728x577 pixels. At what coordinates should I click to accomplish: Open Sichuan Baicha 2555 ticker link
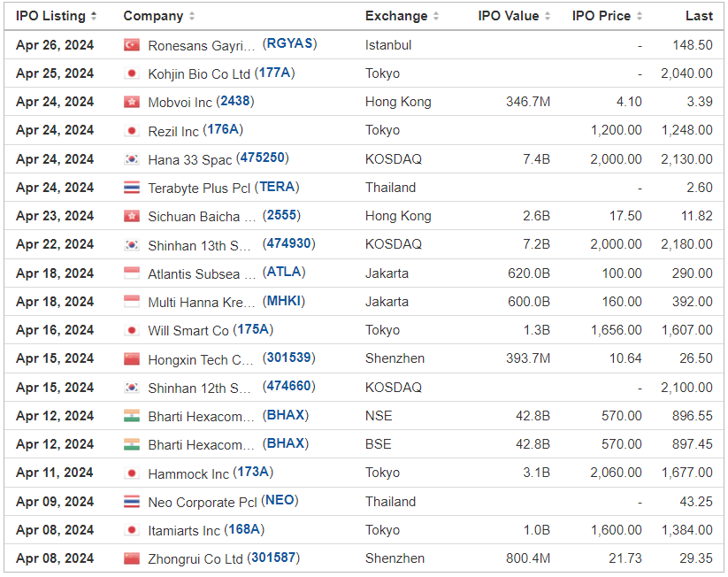[282, 216]
